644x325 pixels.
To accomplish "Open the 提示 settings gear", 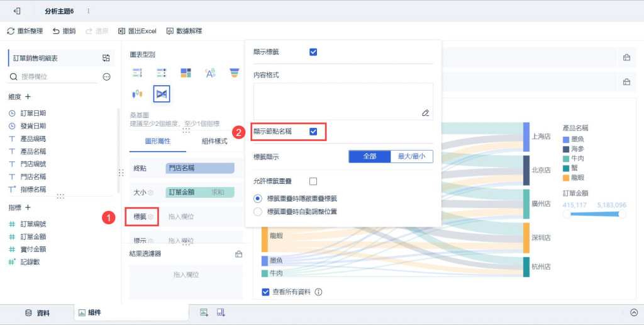I will point(151,241).
